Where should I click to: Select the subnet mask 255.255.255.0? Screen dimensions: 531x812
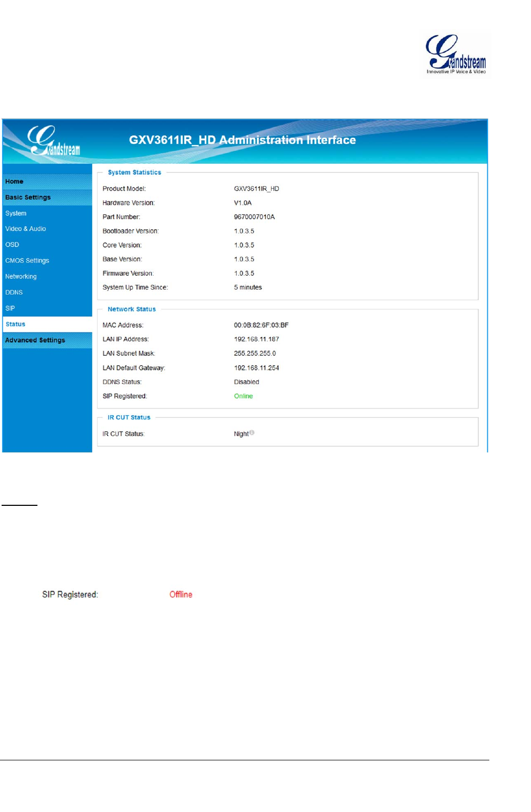point(255,354)
